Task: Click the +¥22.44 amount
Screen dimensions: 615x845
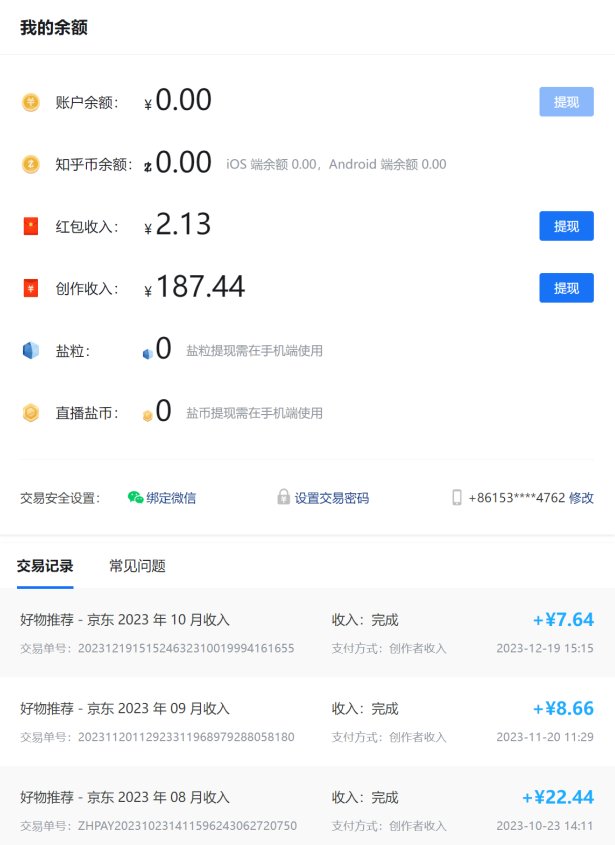Action: click(558, 797)
